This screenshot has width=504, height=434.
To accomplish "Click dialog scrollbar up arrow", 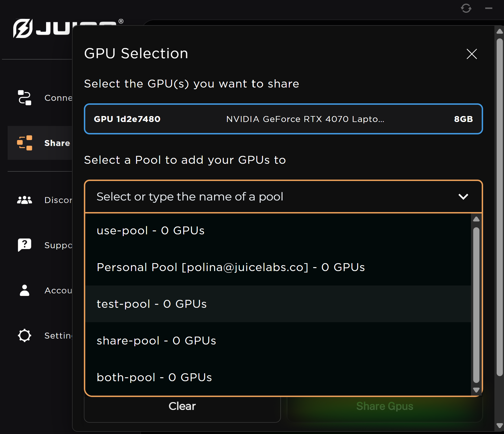I will (500, 31).
